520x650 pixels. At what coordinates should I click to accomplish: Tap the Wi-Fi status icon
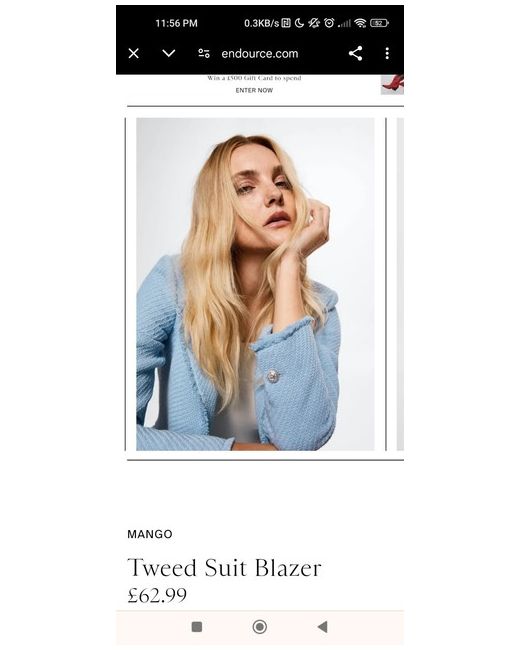360,23
